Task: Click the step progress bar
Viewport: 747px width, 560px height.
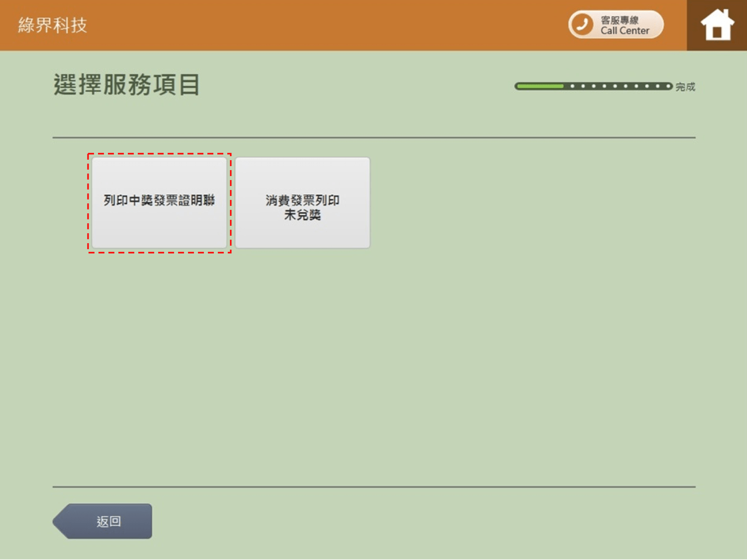Action: tap(593, 86)
